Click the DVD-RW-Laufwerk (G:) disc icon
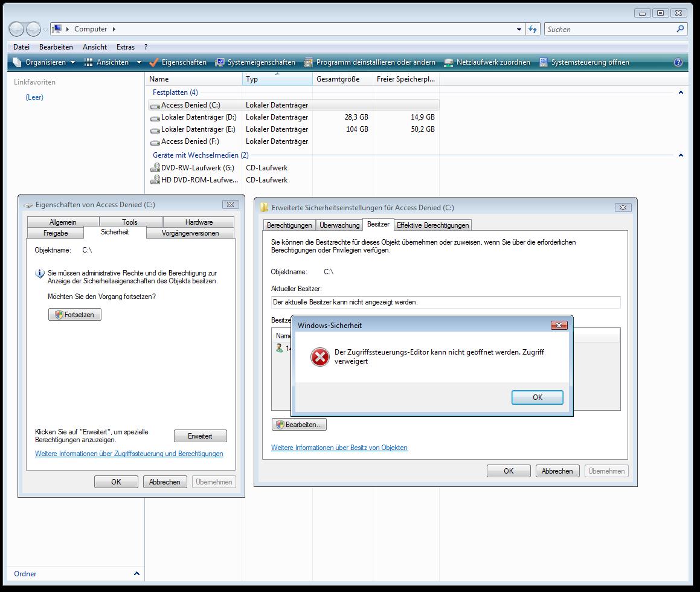Screen dimensions: 700x592 155,167
